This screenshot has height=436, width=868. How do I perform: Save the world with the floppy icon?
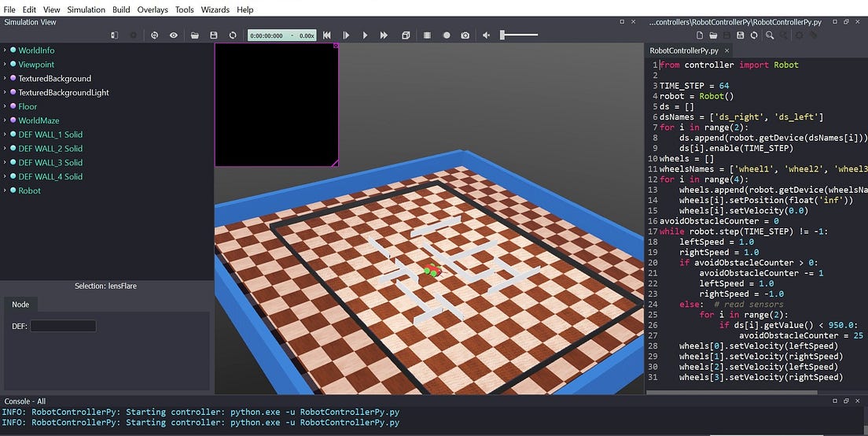pos(214,35)
